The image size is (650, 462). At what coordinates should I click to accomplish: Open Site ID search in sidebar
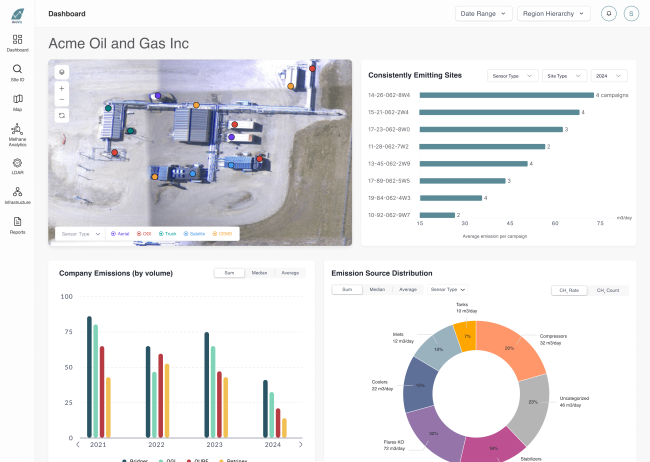(x=17, y=69)
